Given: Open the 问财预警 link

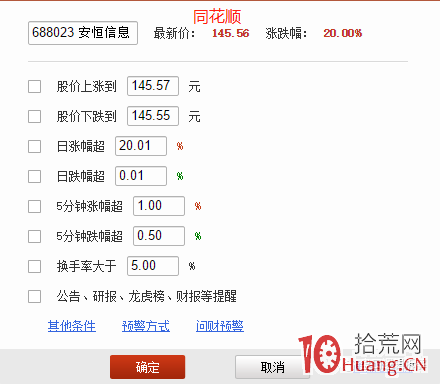Looking at the screenshot, I should click(220, 326).
